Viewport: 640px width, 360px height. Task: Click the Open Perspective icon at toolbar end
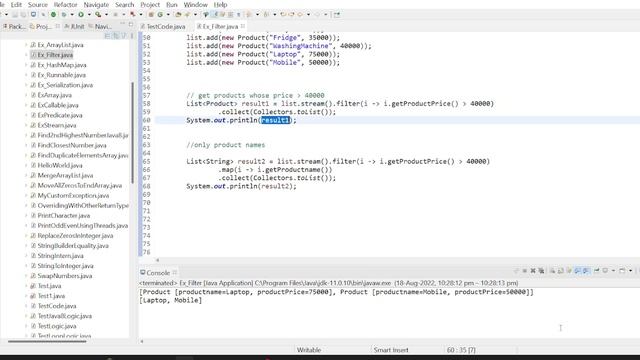pos(337,15)
